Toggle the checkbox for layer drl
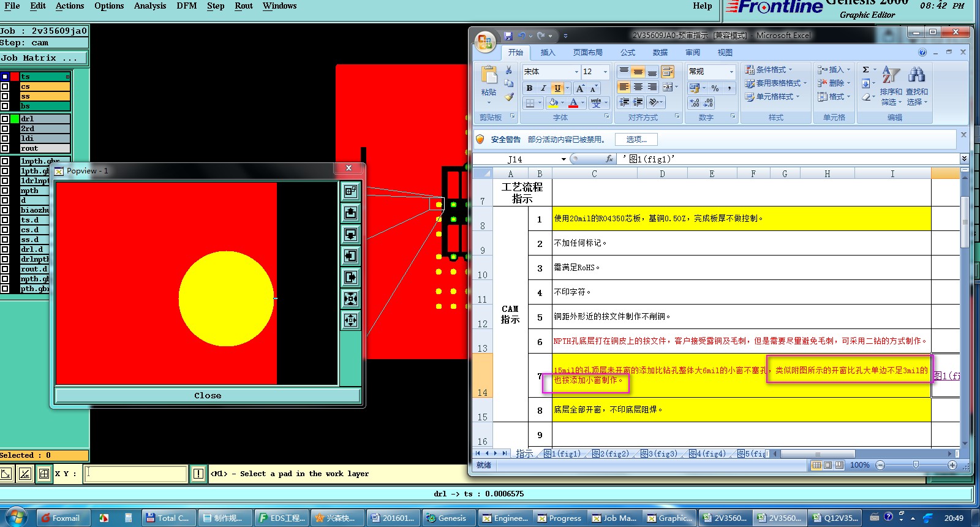The height and width of the screenshot is (527, 980). (5, 119)
